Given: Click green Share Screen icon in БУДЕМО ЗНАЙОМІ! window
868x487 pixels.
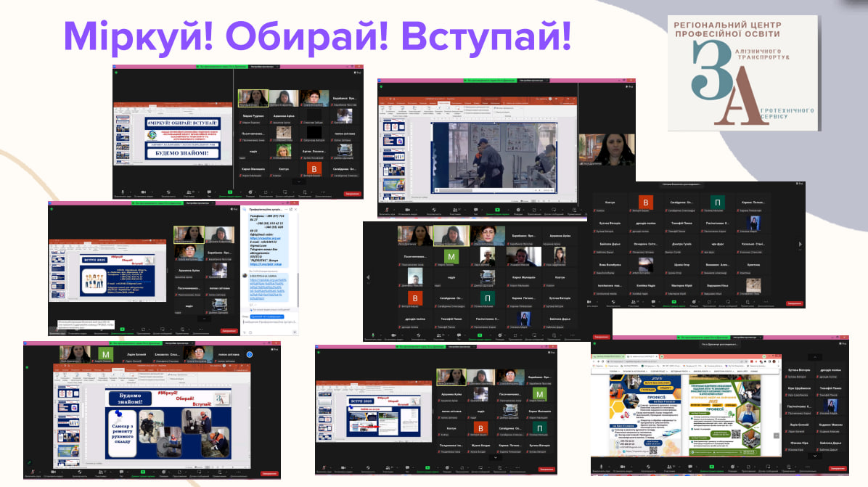Looking at the screenshot, I should [230, 193].
